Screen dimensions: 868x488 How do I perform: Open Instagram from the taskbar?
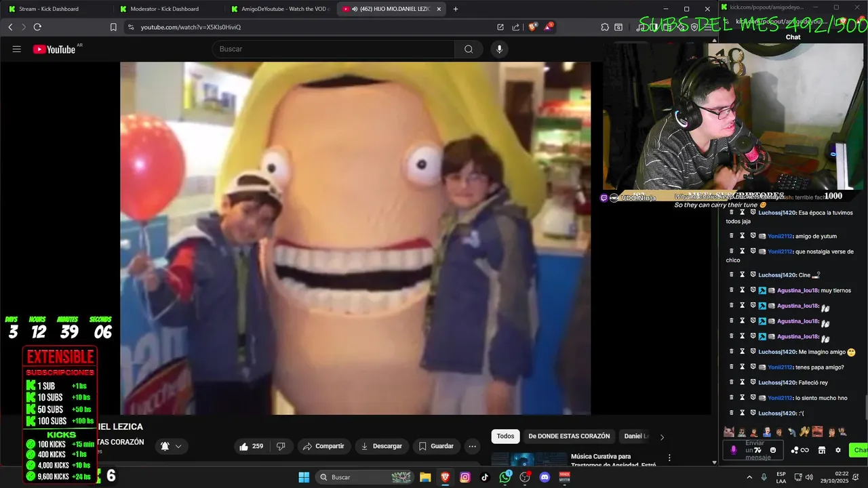(x=465, y=477)
